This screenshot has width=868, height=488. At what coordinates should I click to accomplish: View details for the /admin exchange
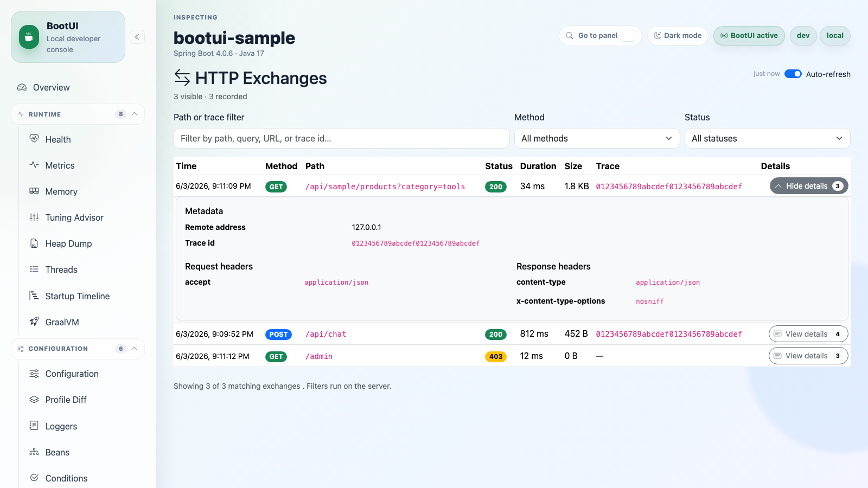pyautogui.click(x=808, y=356)
